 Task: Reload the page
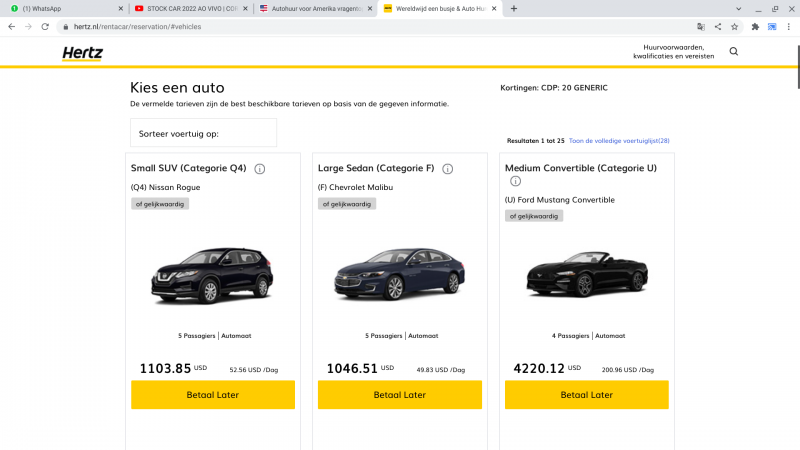[45, 26]
